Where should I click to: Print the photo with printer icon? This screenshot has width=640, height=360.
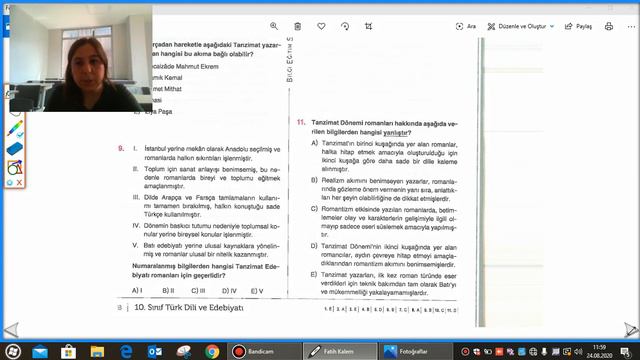tap(609, 26)
